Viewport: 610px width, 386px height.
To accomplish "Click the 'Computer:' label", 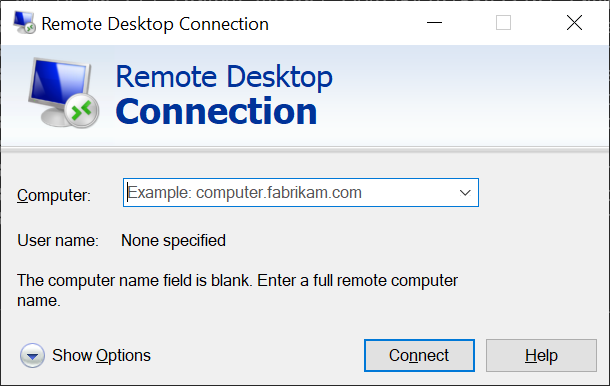I will point(54,195).
